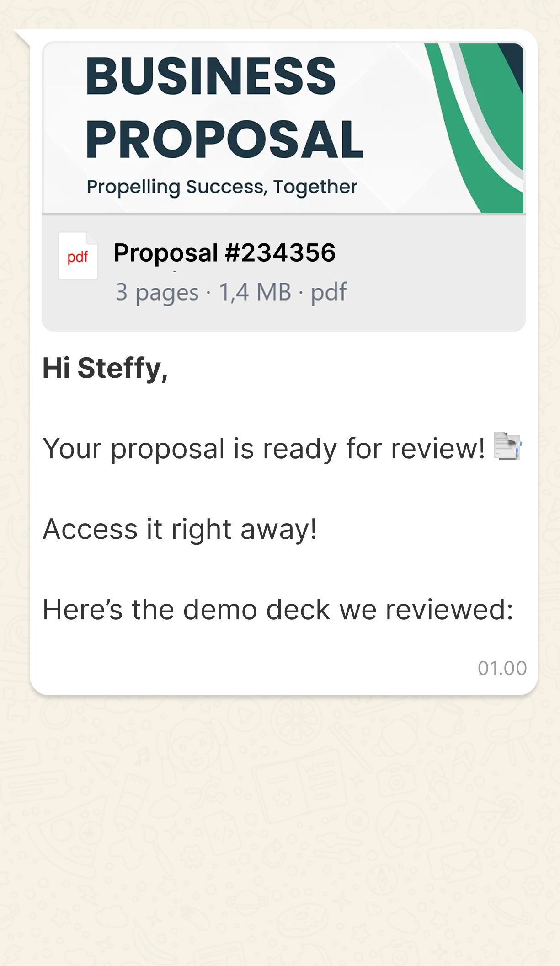Click the gray "pdf" file-type label in details
This screenshot has width=560, height=966.
pyautogui.click(x=329, y=292)
